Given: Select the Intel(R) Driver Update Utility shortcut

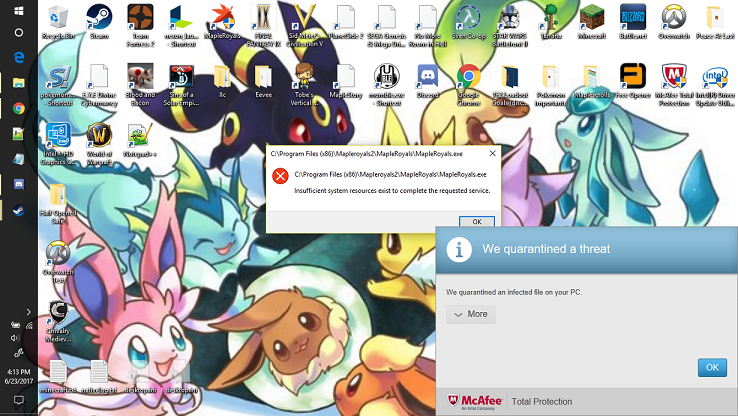Looking at the screenshot, I should [715, 85].
